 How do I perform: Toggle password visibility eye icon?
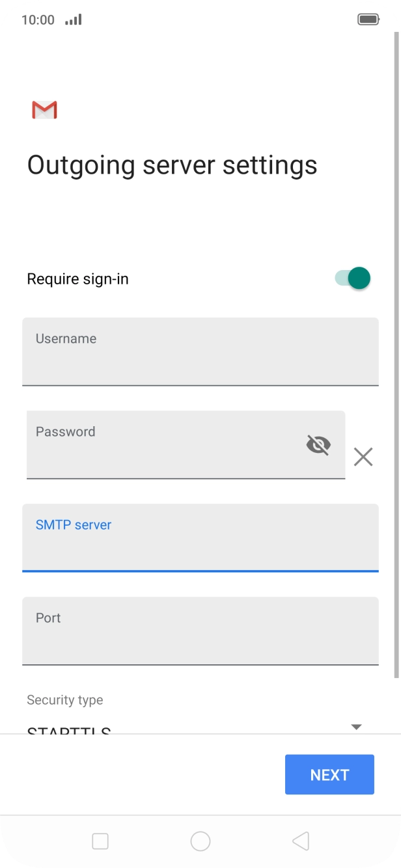click(x=318, y=445)
